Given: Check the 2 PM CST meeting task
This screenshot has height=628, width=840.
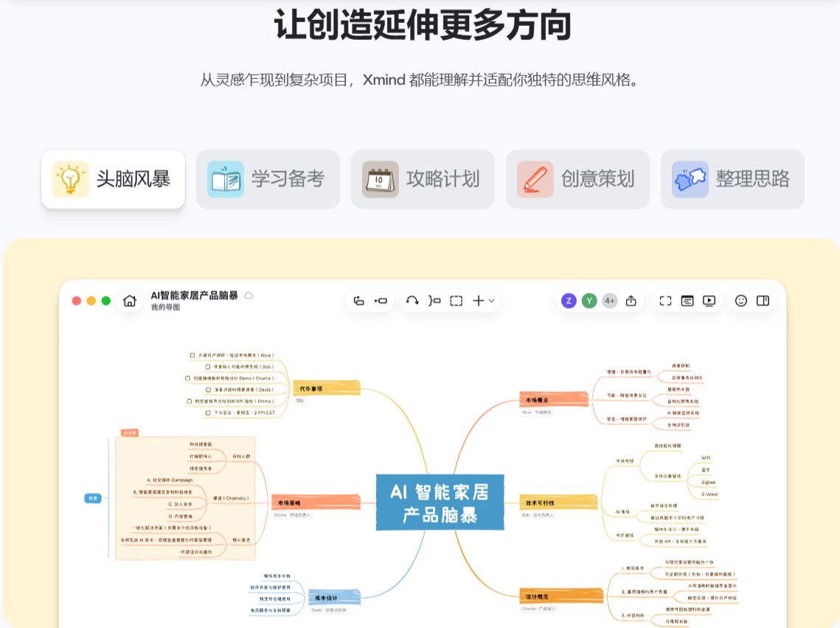Looking at the screenshot, I should tap(208, 413).
